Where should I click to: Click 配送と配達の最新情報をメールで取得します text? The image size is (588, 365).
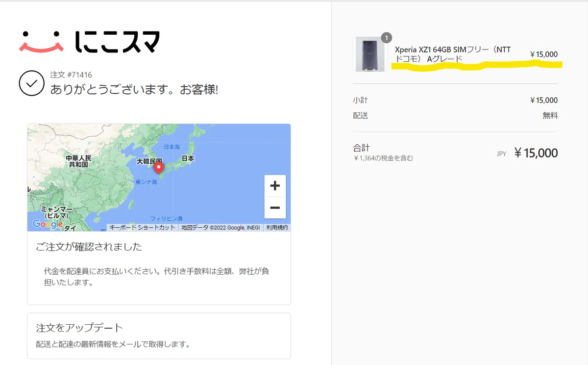coord(113,344)
